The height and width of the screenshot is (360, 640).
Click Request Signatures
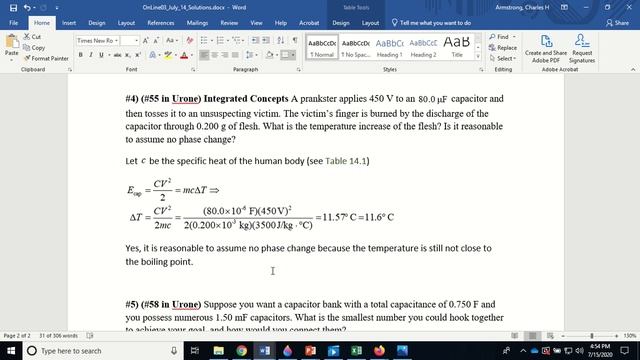pyautogui.click(x=582, y=49)
